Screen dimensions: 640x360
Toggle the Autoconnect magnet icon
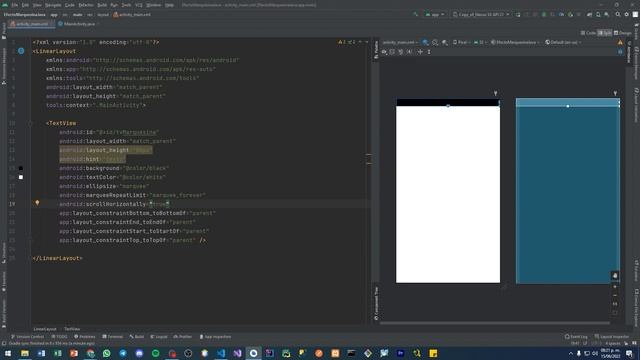[x=392, y=52]
